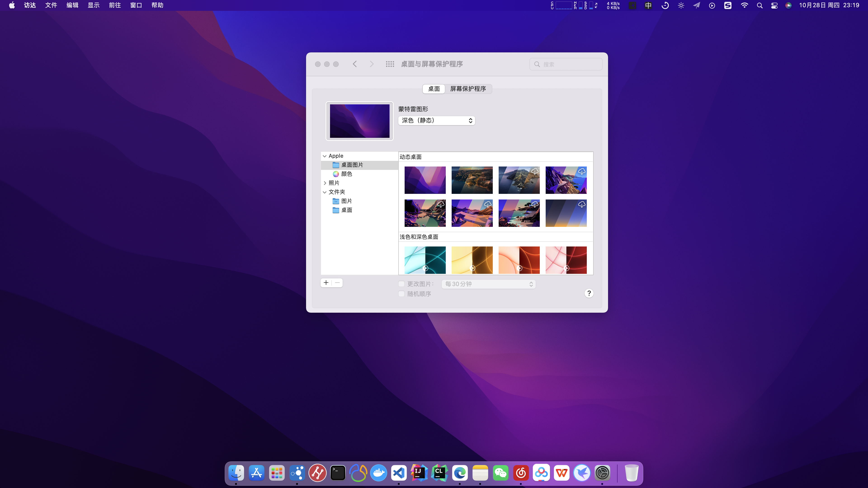Open the help question mark button

click(589, 293)
